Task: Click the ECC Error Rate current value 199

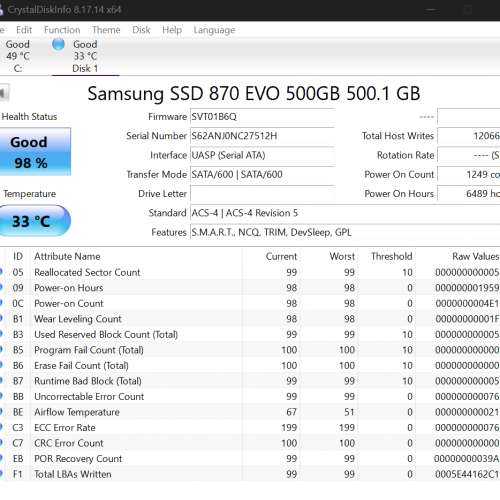Action: (289, 428)
